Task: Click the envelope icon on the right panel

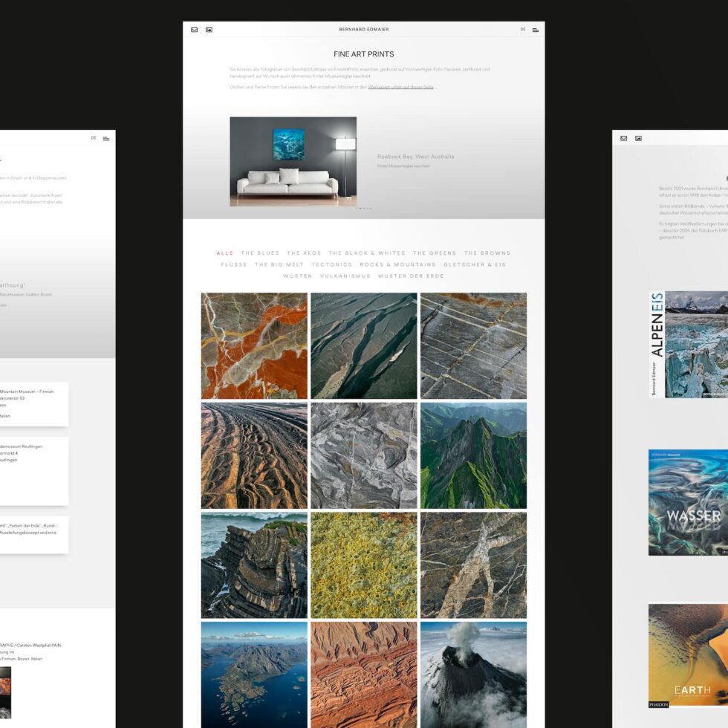Action: [x=623, y=138]
